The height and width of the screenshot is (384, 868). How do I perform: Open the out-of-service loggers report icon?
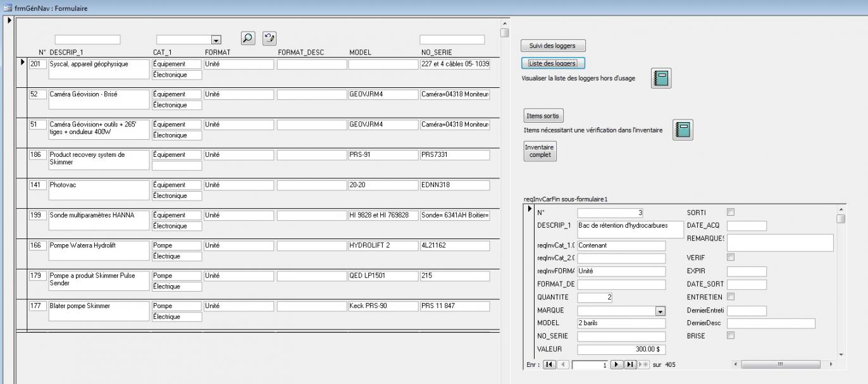click(661, 78)
